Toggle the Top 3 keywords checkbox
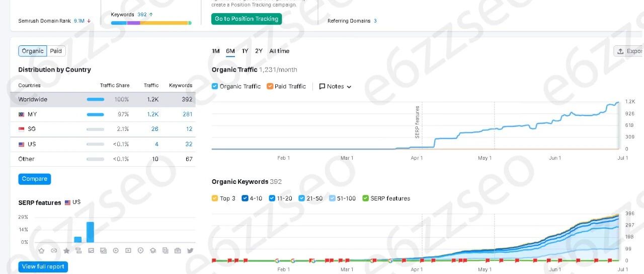Screen dimensions: 644x274 [x=215, y=198]
